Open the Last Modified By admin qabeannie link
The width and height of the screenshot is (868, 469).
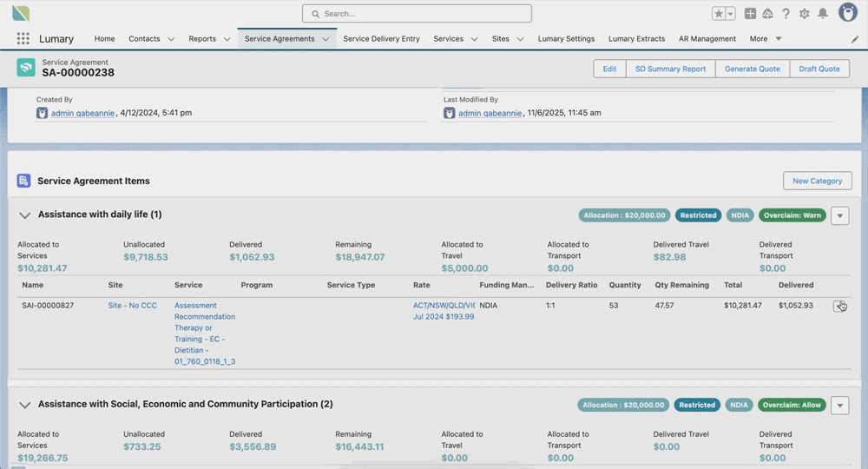click(x=490, y=113)
